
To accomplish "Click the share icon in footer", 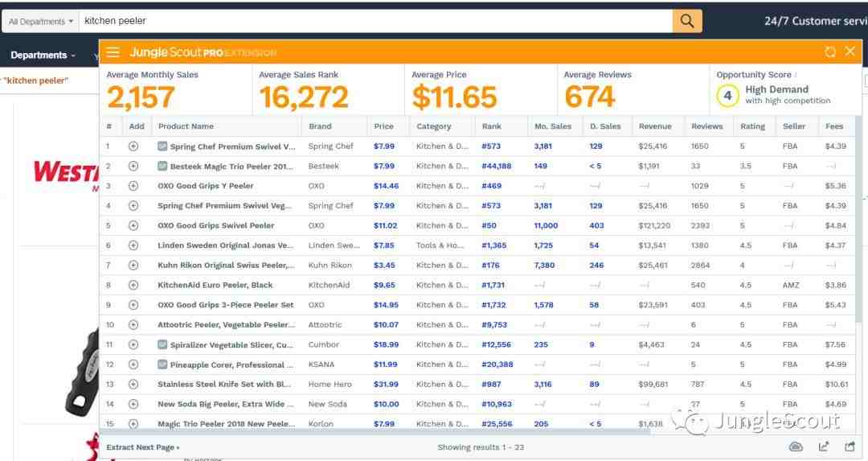I will click(x=850, y=447).
